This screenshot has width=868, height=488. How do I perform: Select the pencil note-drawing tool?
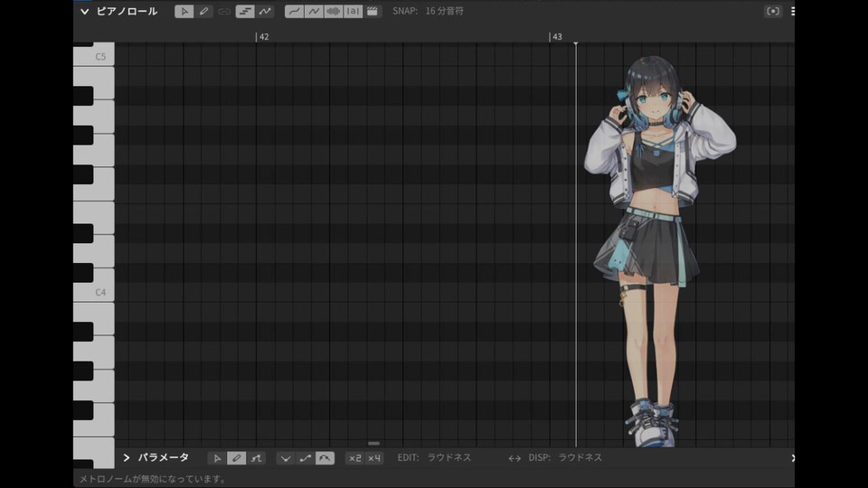tap(203, 11)
